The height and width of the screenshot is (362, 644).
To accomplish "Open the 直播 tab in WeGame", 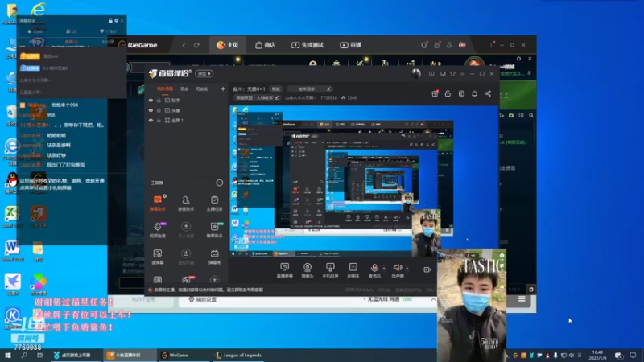I will click(x=350, y=45).
